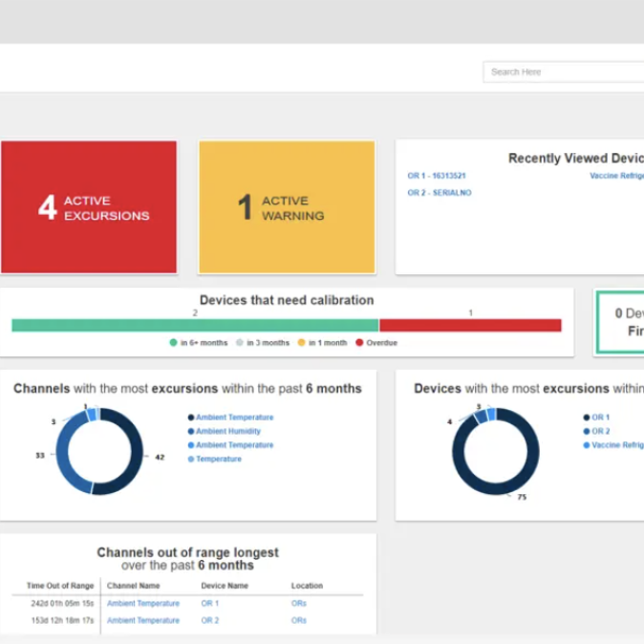Open the ORs location link for OR 2
644x644 pixels.
[299, 621]
